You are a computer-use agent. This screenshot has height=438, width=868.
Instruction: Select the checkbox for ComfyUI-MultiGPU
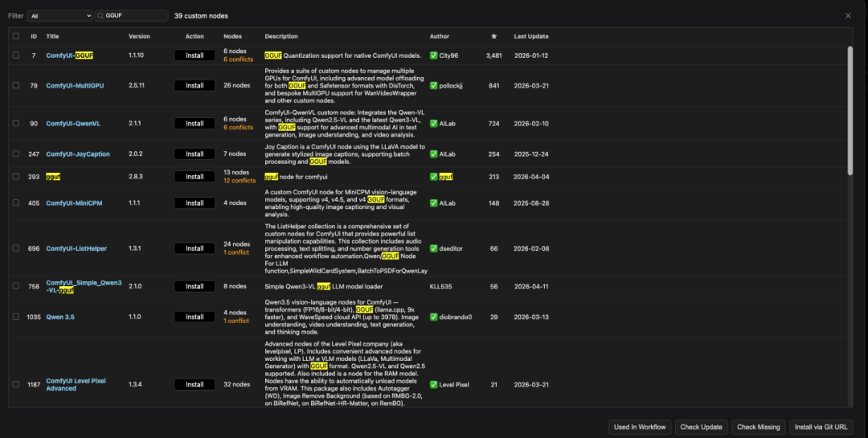click(x=15, y=85)
